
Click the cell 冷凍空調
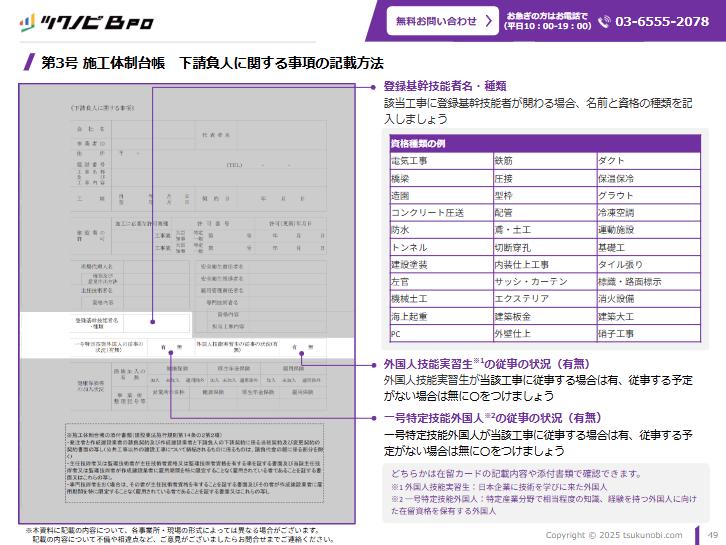[649, 213]
